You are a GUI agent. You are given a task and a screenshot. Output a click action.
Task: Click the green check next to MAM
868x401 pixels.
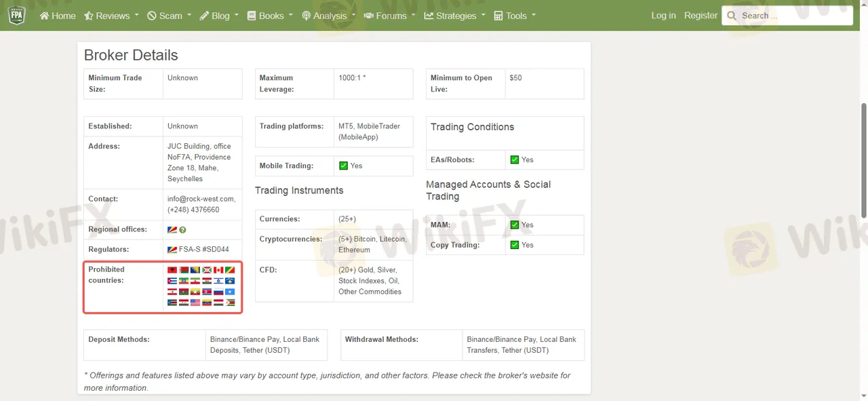click(x=515, y=225)
